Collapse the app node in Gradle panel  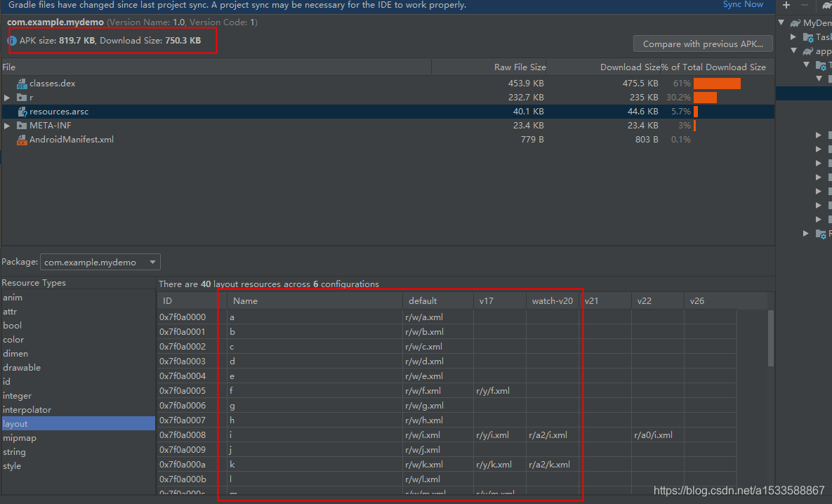(794, 51)
